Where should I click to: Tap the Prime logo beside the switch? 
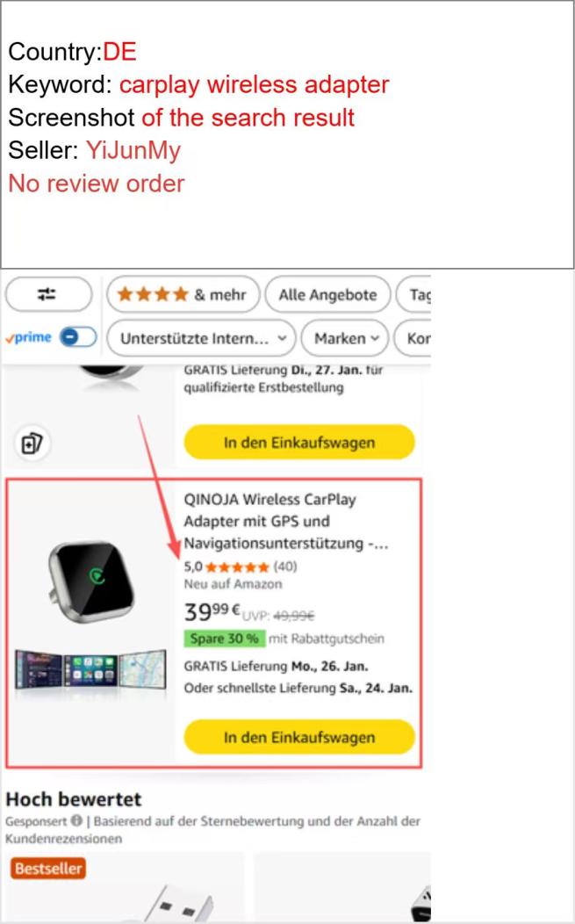pos(30,337)
